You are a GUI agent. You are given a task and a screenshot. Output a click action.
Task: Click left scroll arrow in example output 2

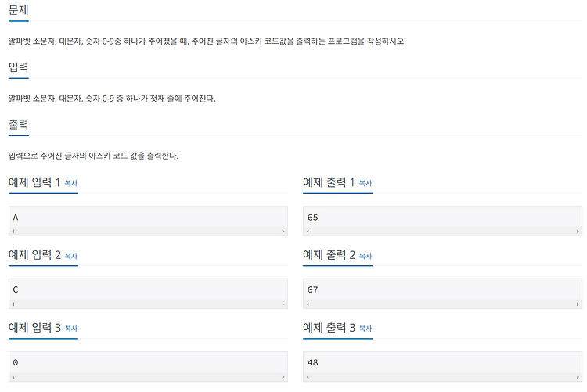[x=308, y=304]
